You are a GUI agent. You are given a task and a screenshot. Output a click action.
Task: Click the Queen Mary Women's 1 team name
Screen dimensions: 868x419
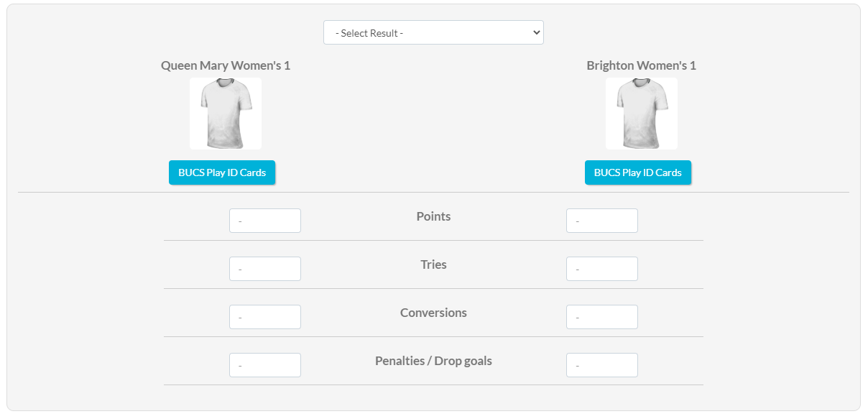226,65
